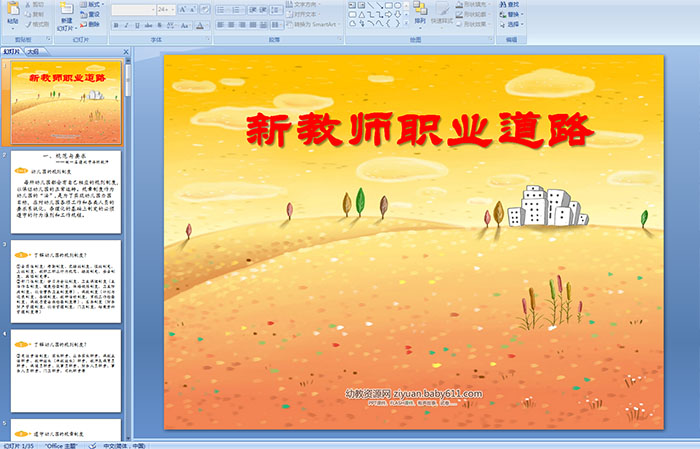
Task: Click the Numbering list button
Action: [238, 10]
